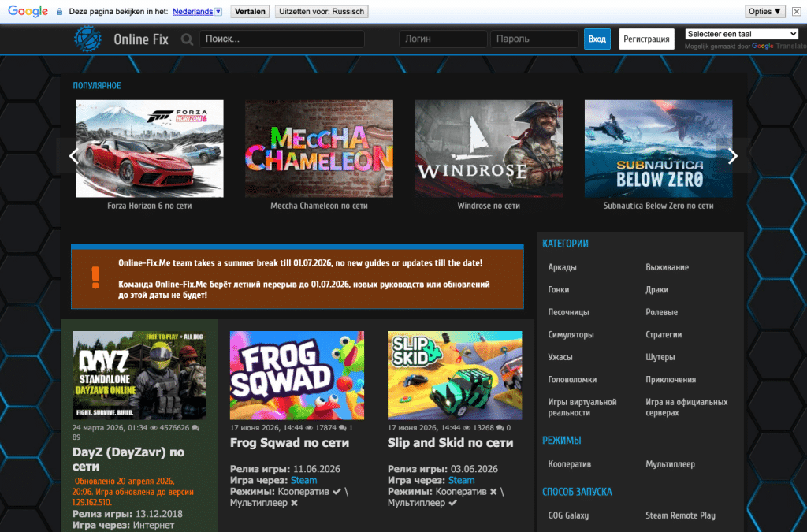This screenshot has height=532, width=807.
Task: Go to previous popular games slide
Action: (x=73, y=156)
